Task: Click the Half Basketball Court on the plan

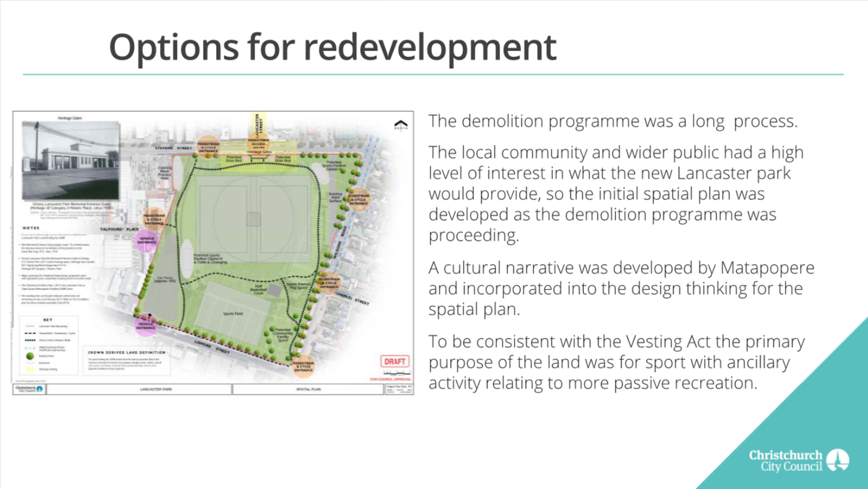Action: click(274, 291)
